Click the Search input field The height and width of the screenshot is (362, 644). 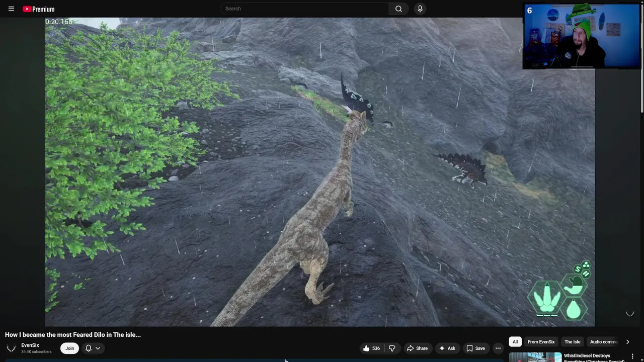(x=304, y=9)
